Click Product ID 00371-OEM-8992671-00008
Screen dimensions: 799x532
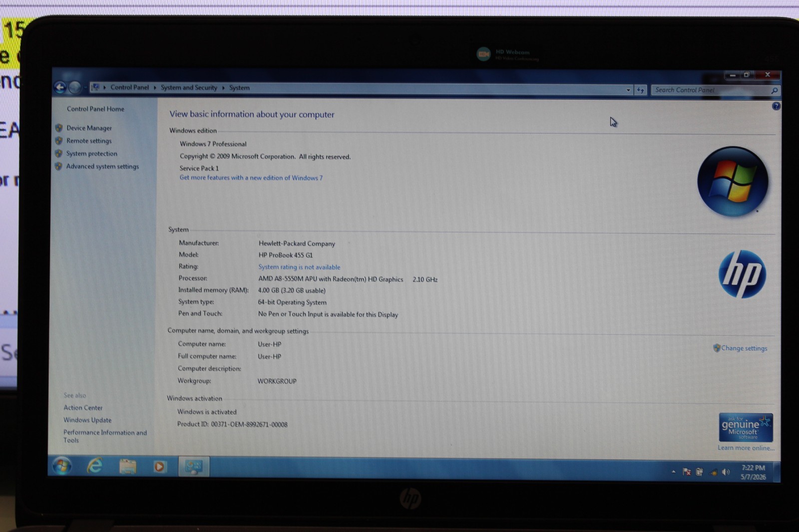[232, 424]
